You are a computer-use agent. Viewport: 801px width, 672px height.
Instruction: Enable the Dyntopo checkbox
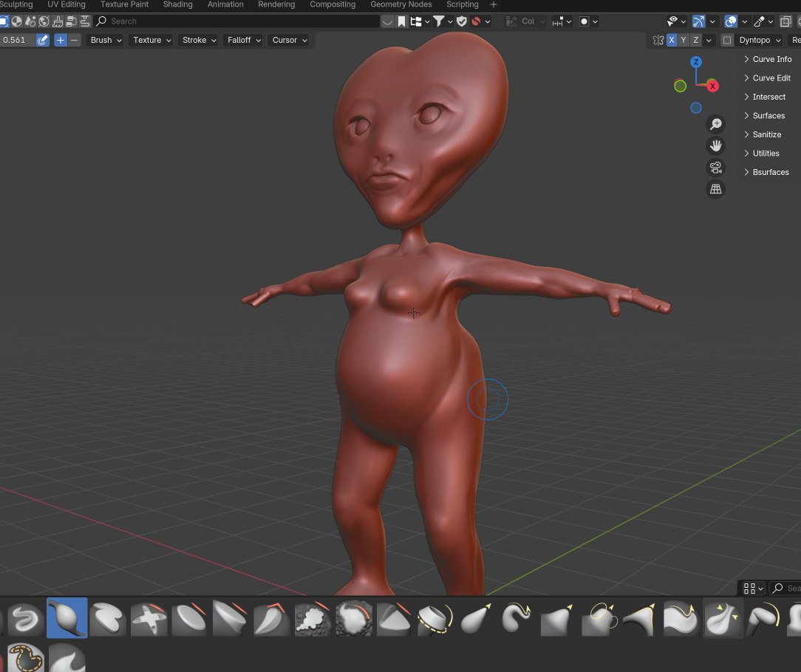[x=727, y=41]
